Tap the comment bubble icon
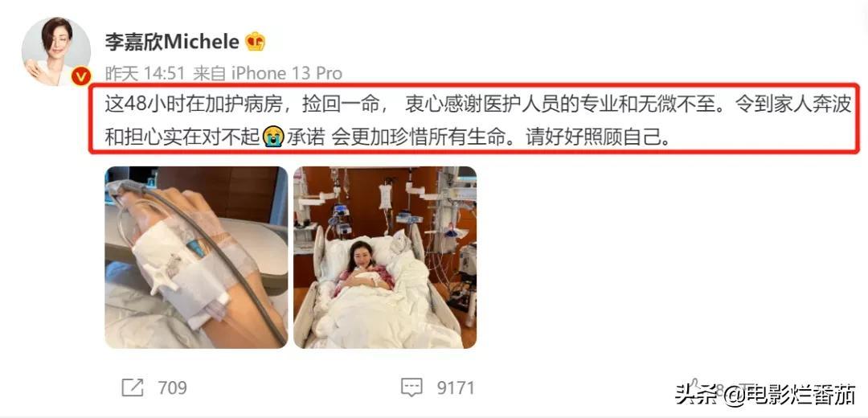 click(x=411, y=387)
